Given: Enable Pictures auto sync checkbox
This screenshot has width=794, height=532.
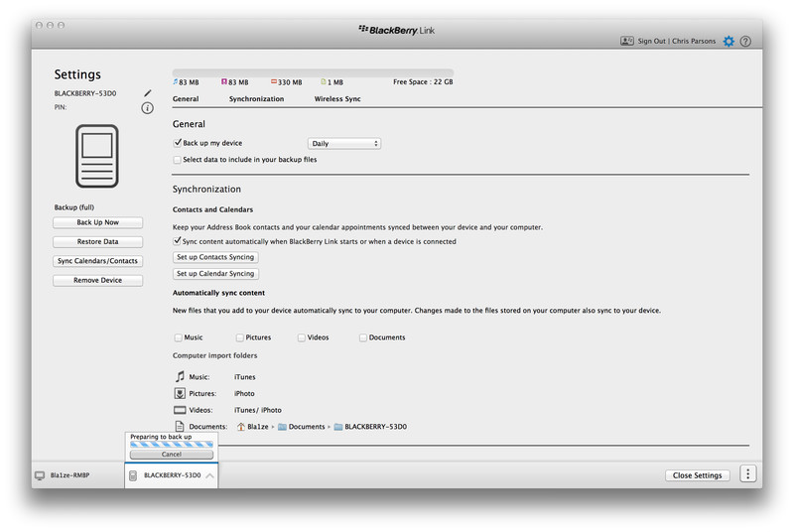Looking at the screenshot, I should [240, 337].
